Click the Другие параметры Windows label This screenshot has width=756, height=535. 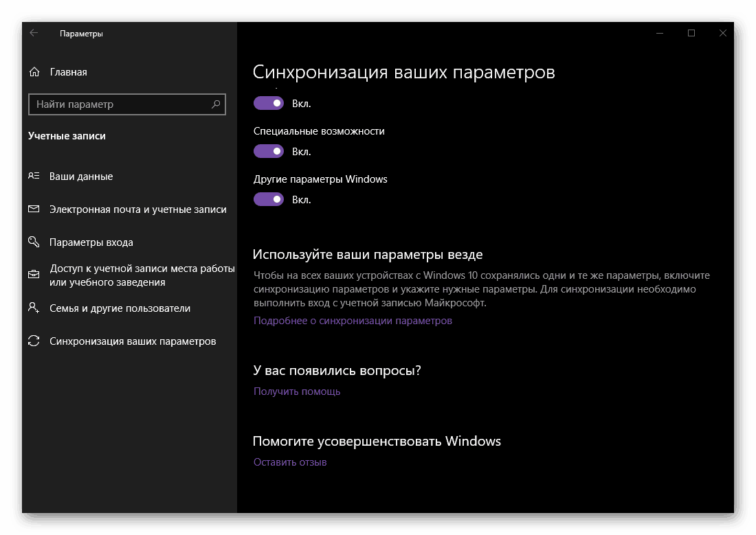321,179
